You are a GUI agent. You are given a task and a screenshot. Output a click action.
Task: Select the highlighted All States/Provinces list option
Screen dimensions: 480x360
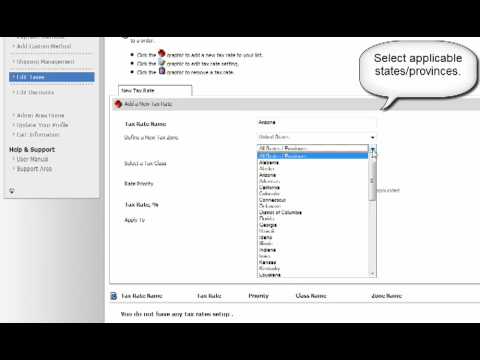click(312, 156)
